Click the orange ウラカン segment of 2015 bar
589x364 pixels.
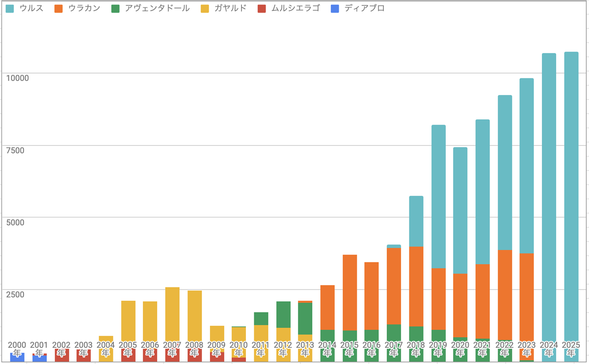349,292
